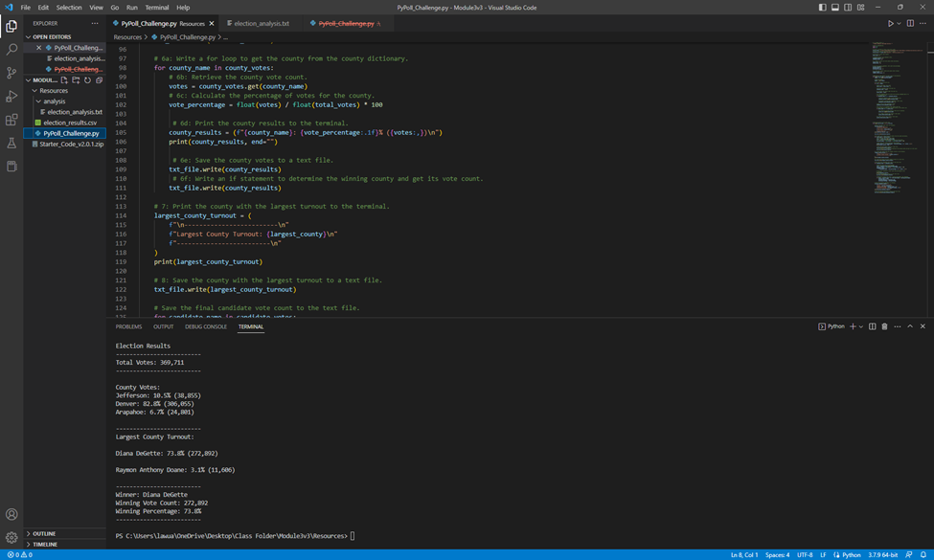
Task: Split the terminal using the split icon
Action: tap(873, 326)
